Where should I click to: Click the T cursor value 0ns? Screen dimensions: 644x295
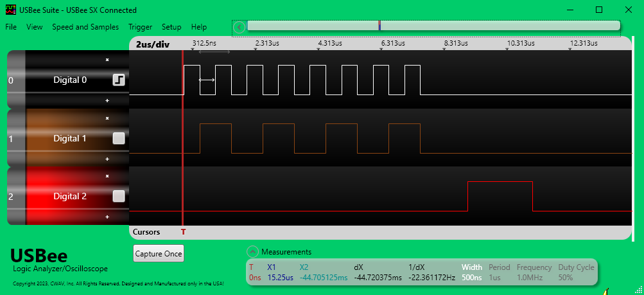[x=255, y=278]
